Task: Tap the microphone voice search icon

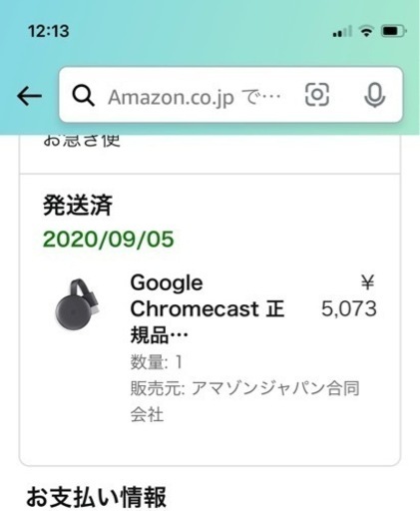Action: point(375,96)
